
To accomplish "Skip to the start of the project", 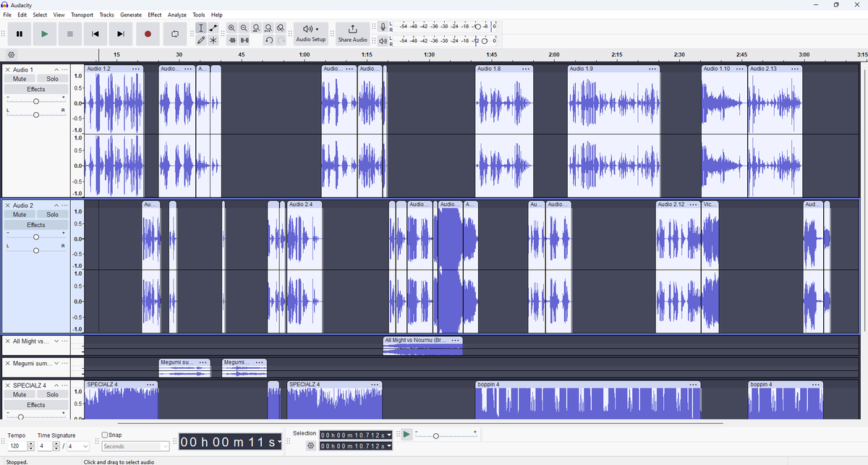I will [x=95, y=34].
